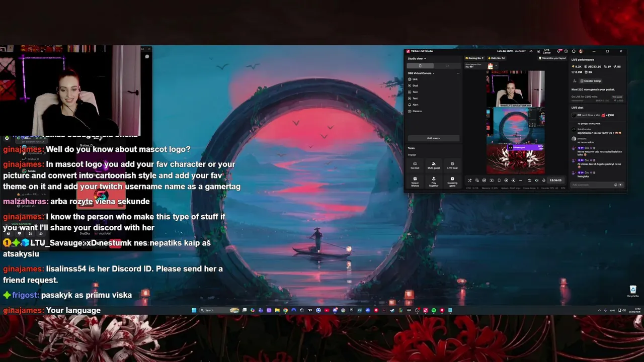The image size is (644, 362).
Task: Show hidden system tray icons
Action: pyautogui.click(x=599, y=310)
